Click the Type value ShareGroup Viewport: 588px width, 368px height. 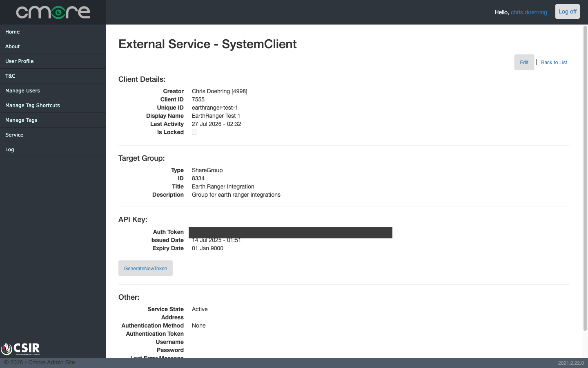point(207,170)
